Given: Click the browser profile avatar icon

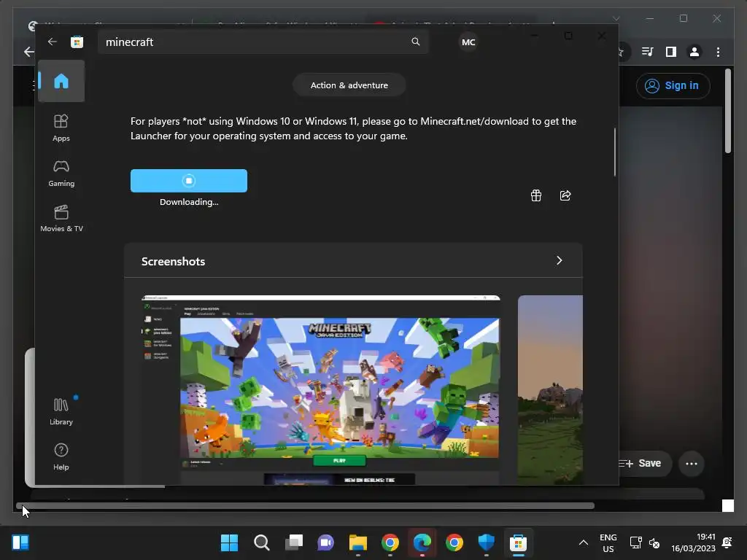Looking at the screenshot, I should [x=694, y=52].
